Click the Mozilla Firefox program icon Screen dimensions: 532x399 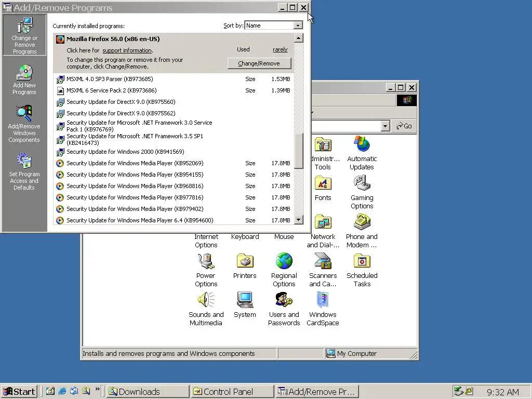coord(60,39)
